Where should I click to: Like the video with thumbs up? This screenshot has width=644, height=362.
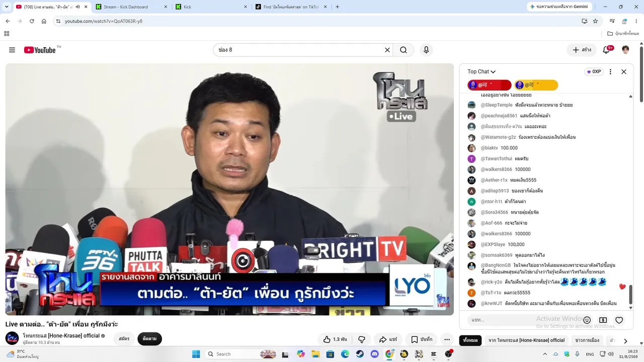tap(335, 339)
